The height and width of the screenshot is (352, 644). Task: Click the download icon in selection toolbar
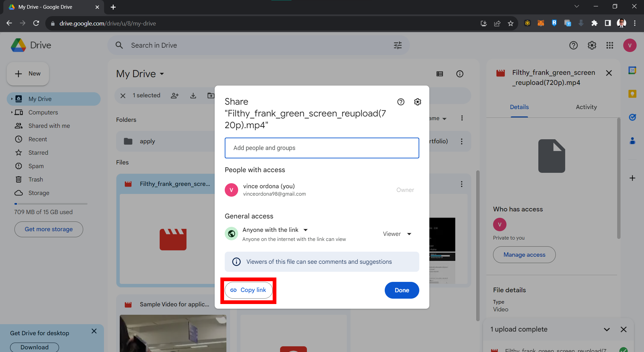(193, 96)
